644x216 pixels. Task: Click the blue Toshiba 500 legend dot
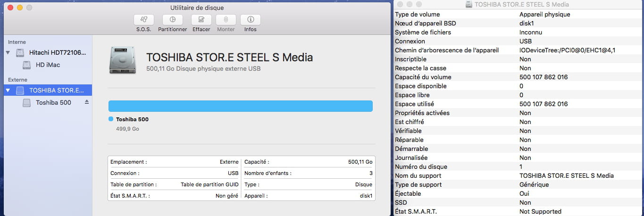point(111,119)
